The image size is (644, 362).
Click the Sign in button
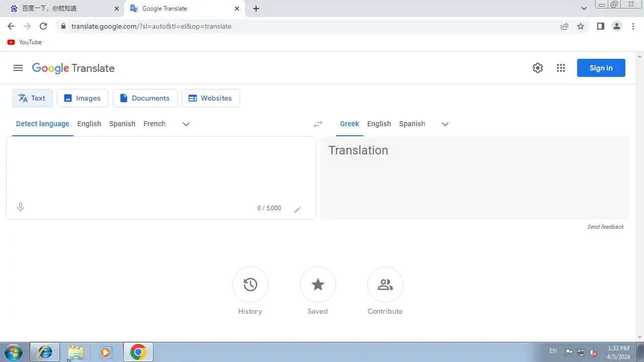pyautogui.click(x=601, y=68)
